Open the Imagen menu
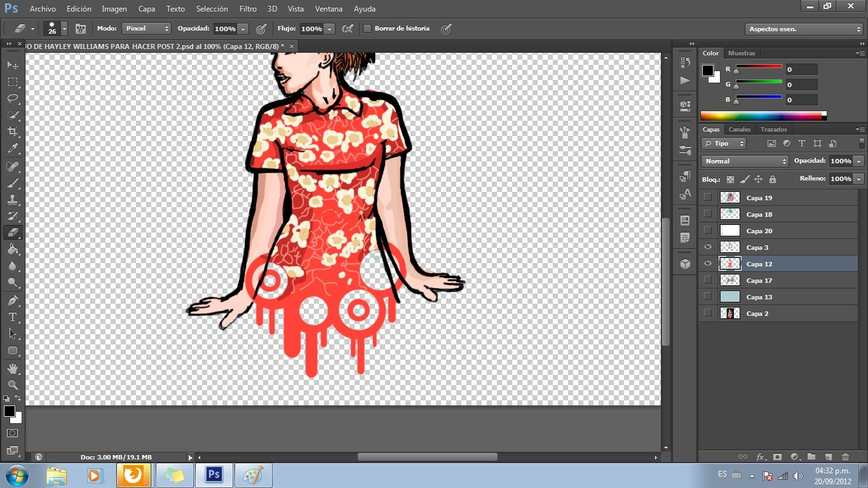Screen dimensions: 868x488 [114, 9]
